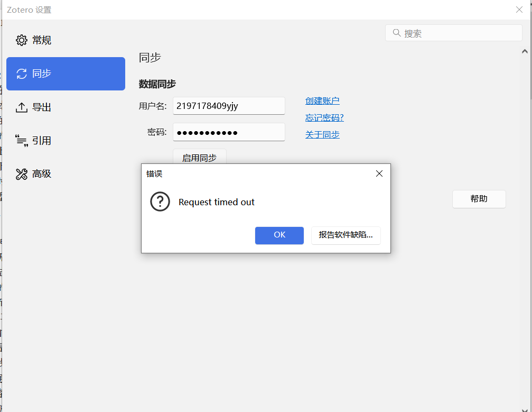
Task: Click the sync arrows icon in sidebar
Action: pyautogui.click(x=21, y=74)
